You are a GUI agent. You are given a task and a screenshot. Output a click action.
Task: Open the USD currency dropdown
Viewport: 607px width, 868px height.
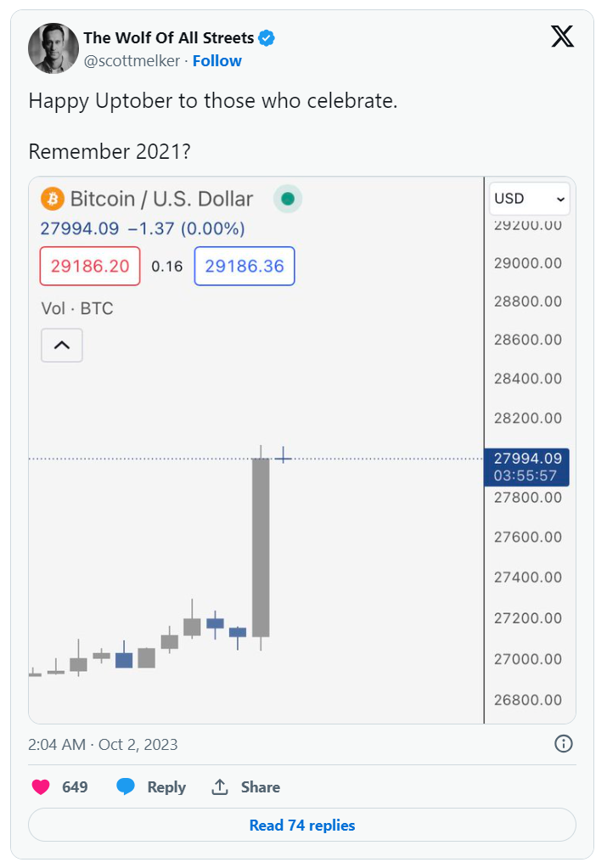click(x=530, y=199)
